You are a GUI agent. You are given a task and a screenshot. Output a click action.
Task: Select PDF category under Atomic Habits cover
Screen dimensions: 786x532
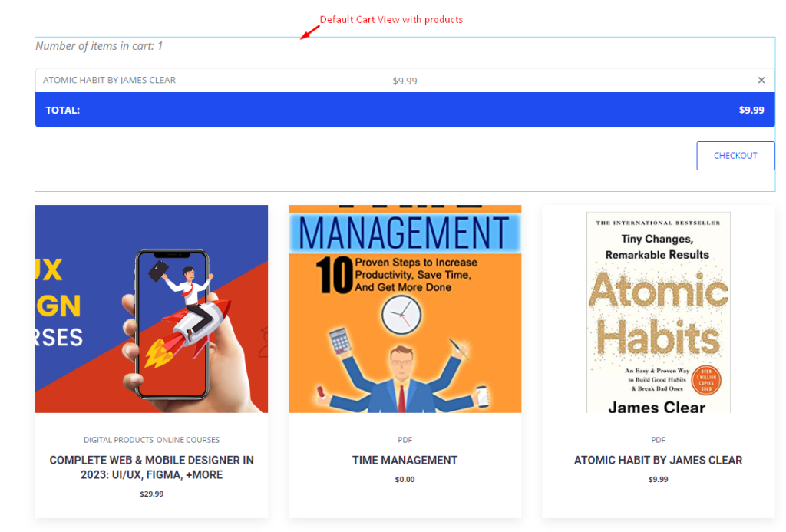pos(658,440)
